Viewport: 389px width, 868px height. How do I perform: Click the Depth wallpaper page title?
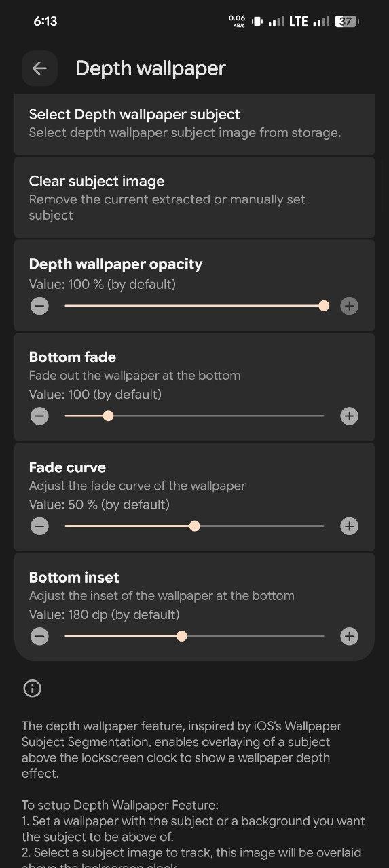[151, 68]
